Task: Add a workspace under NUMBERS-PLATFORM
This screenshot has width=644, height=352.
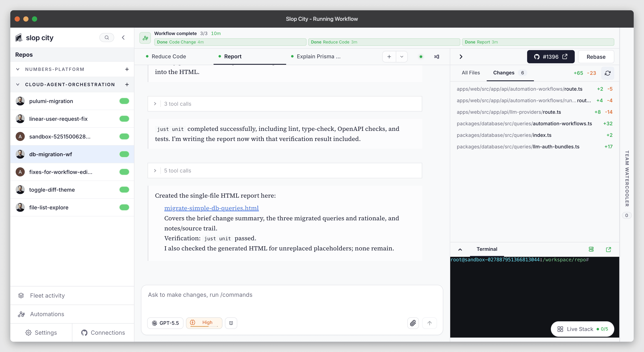Action: point(127,69)
